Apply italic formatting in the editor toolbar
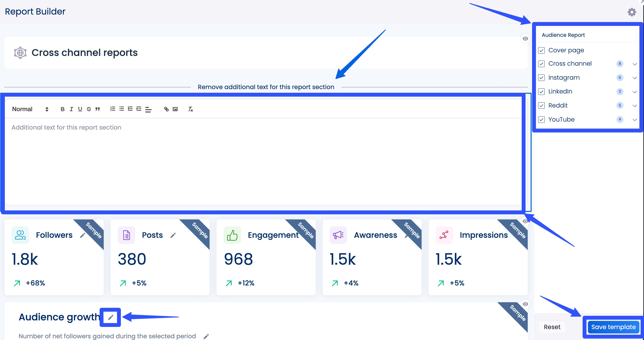The height and width of the screenshot is (340, 644). click(x=71, y=109)
